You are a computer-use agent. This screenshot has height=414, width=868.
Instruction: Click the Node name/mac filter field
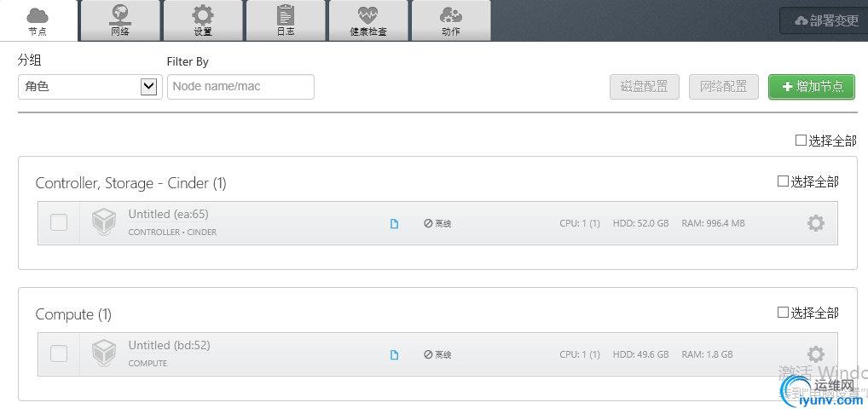(240, 87)
